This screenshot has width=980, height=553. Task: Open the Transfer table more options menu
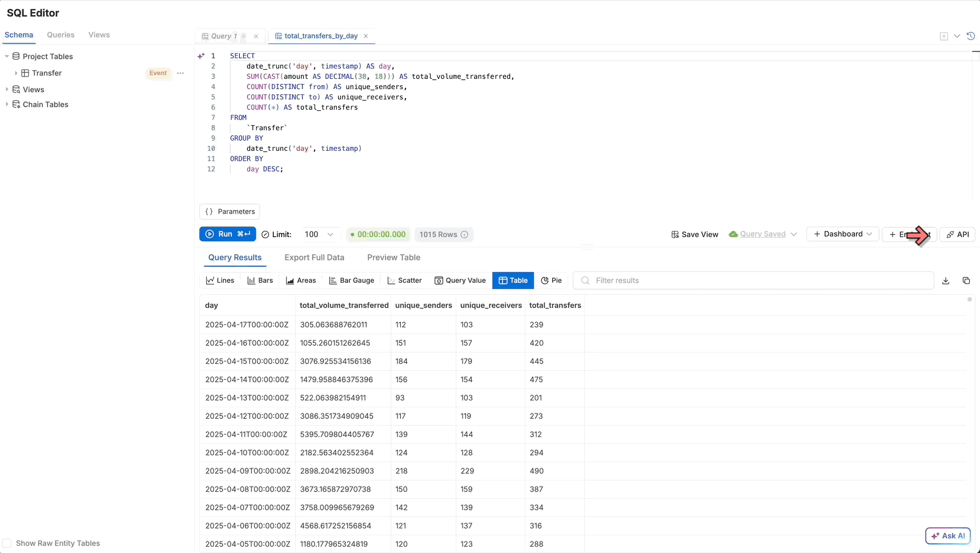(x=180, y=73)
